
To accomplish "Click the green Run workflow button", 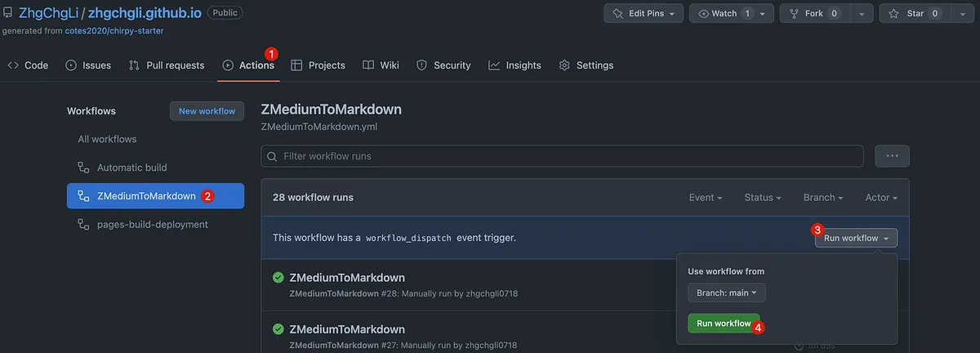I will pyautogui.click(x=723, y=324).
